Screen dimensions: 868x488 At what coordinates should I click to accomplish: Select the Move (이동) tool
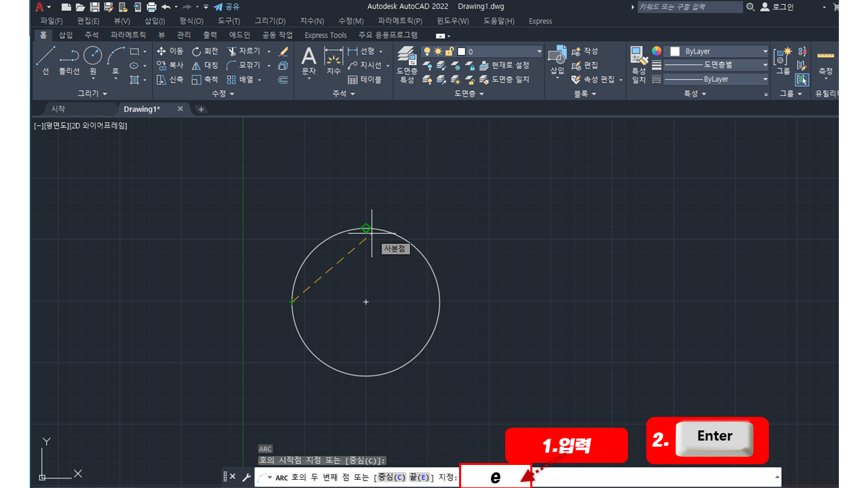[x=170, y=52]
